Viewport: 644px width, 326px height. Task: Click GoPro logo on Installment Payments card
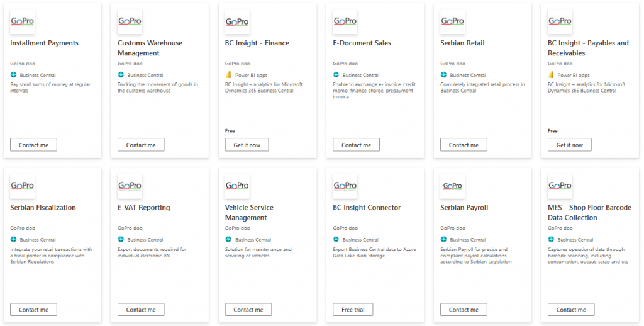pyautogui.click(x=23, y=21)
